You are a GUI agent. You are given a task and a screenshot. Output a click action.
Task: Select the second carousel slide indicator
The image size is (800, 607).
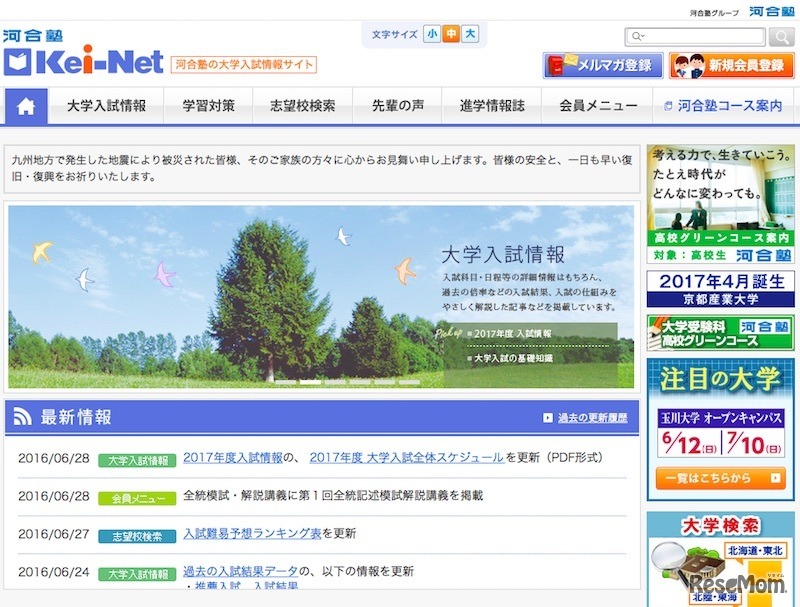tap(310, 382)
